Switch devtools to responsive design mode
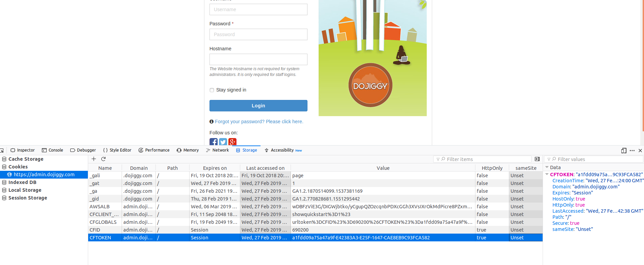The height and width of the screenshot is (265, 644). (x=624, y=151)
